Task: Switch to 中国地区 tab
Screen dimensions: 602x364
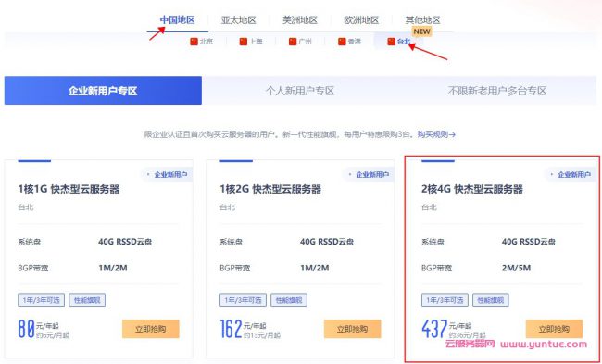Action: [x=178, y=20]
